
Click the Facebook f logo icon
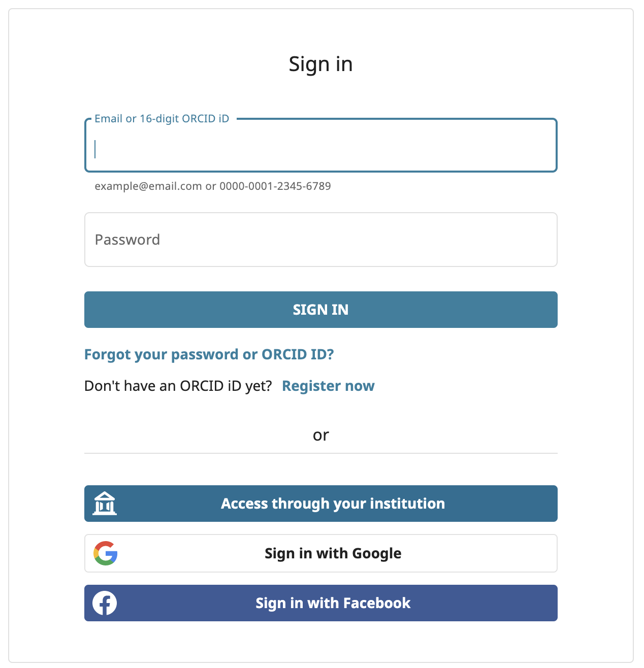point(105,603)
